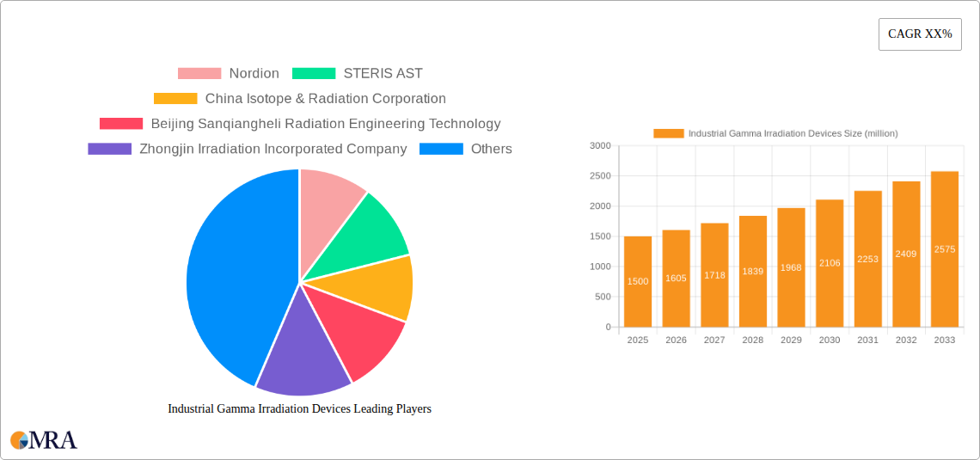Click China Isotope & Radiation Corporation label
The image size is (980, 460).
click(326, 99)
